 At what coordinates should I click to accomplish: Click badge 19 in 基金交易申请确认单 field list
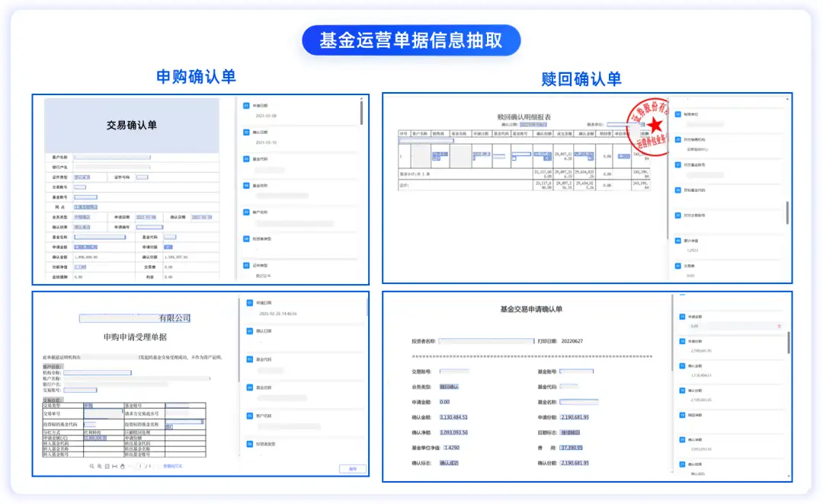[x=682, y=416]
